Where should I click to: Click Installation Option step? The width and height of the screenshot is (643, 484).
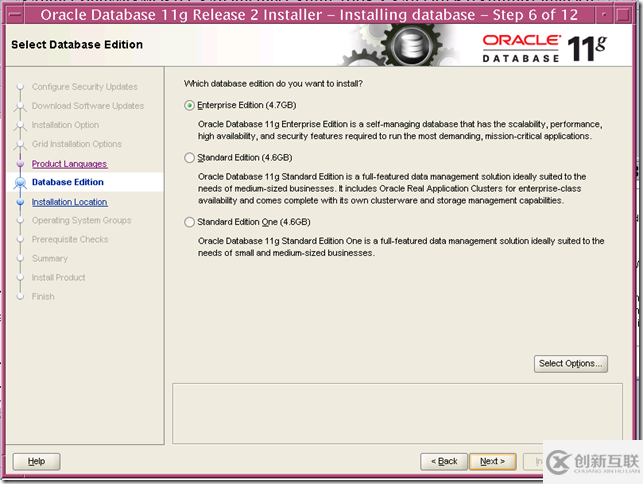click(x=65, y=125)
